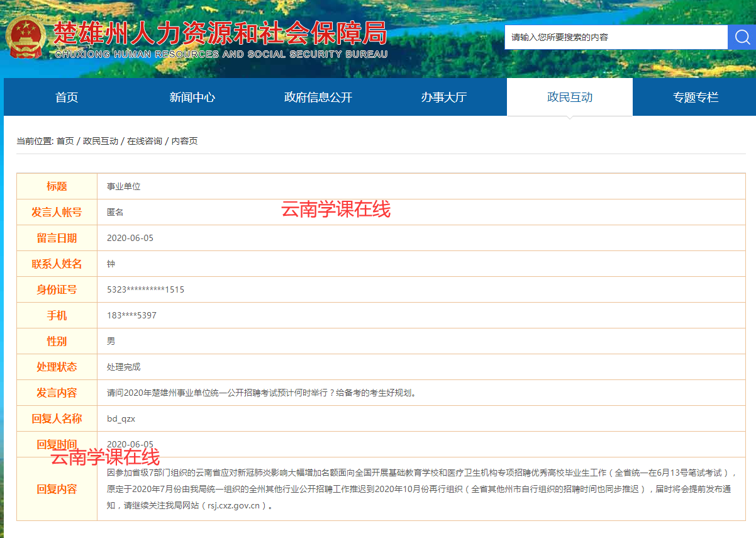Open the 首页 navigation tab
The width and height of the screenshot is (756, 538).
point(67,97)
